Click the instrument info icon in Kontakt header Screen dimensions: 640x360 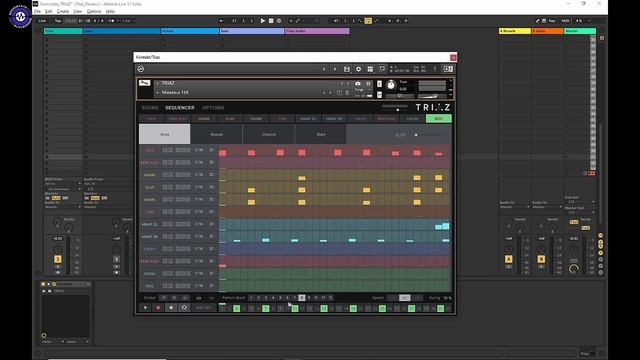pos(368,83)
